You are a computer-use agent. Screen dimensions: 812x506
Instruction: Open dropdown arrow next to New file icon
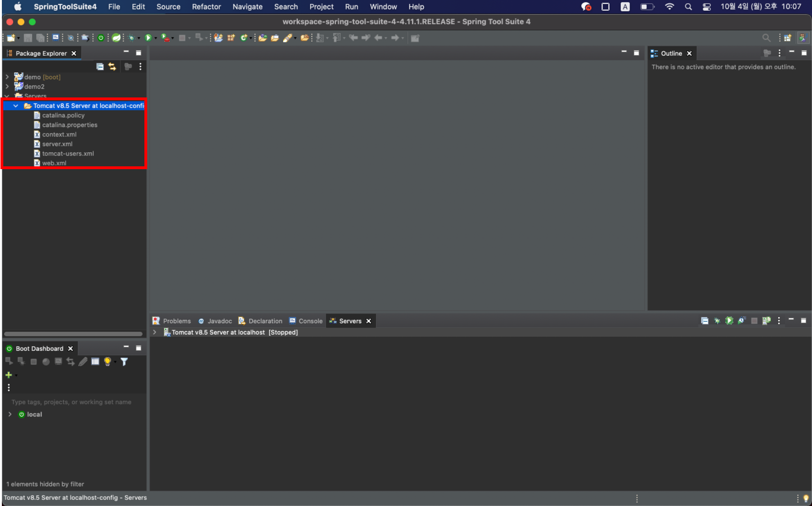coord(18,38)
